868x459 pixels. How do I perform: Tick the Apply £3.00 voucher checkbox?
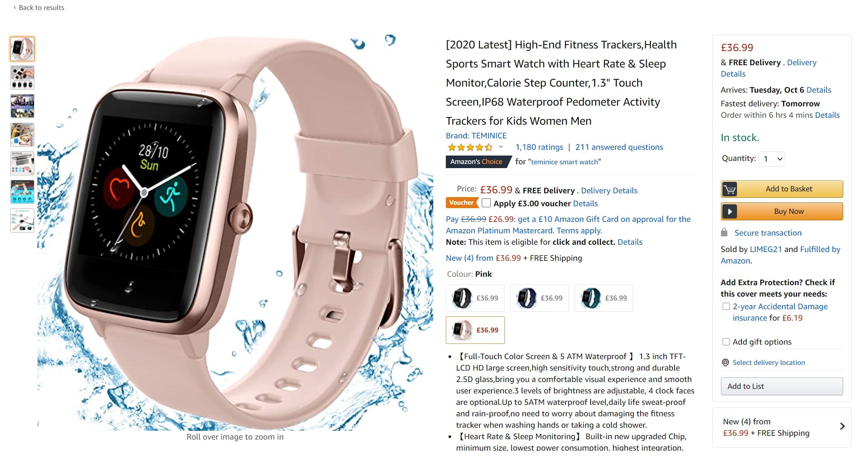pyautogui.click(x=486, y=203)
